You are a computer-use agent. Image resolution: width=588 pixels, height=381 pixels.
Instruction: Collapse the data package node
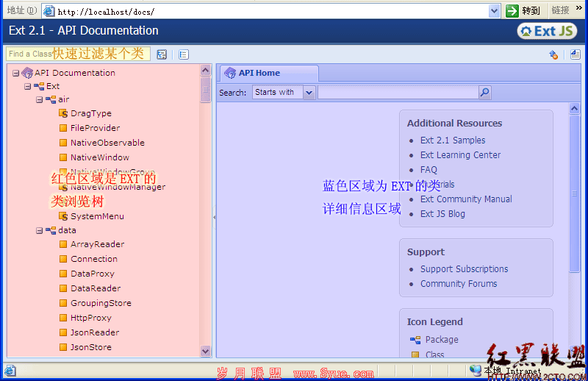(x=40, y=230)
